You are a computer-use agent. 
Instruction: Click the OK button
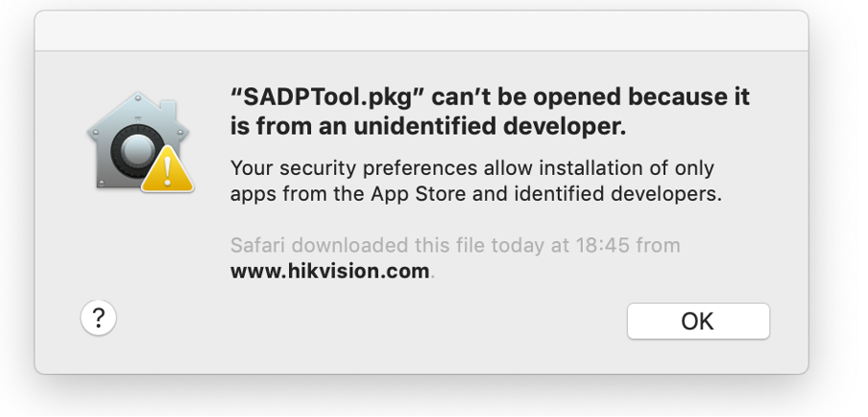[698, 321]
